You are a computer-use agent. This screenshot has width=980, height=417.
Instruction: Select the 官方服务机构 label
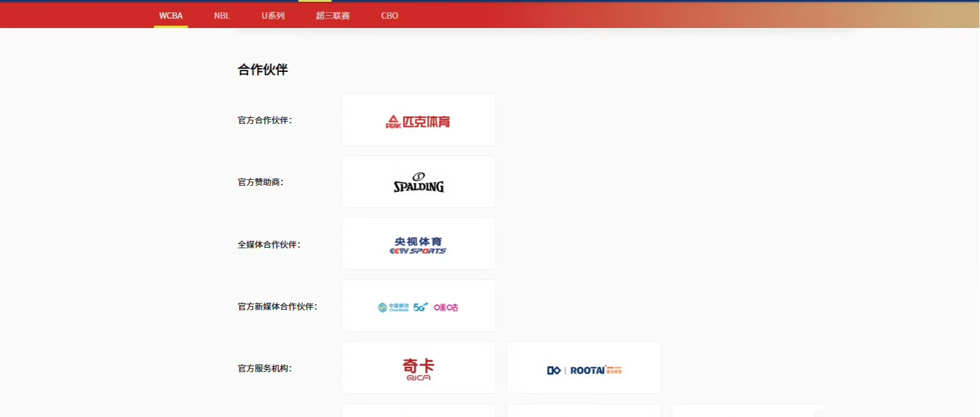click(x=265, y=369)
